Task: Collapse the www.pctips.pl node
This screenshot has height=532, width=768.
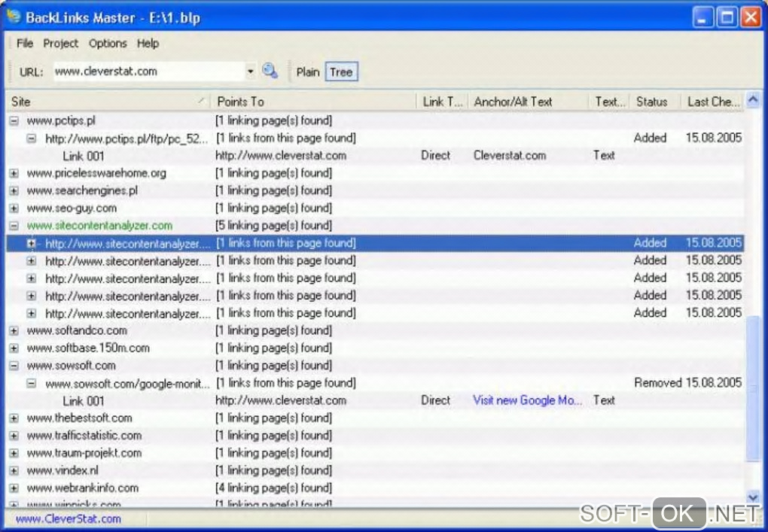Action: [14, 121]
